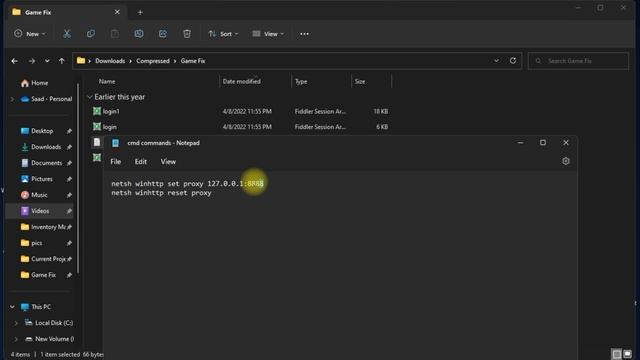The height and width of the screenshot is (360, 640).
Task: Open Documents in the navigation pane
Action: pyautogui.click(x=47, y=163)
